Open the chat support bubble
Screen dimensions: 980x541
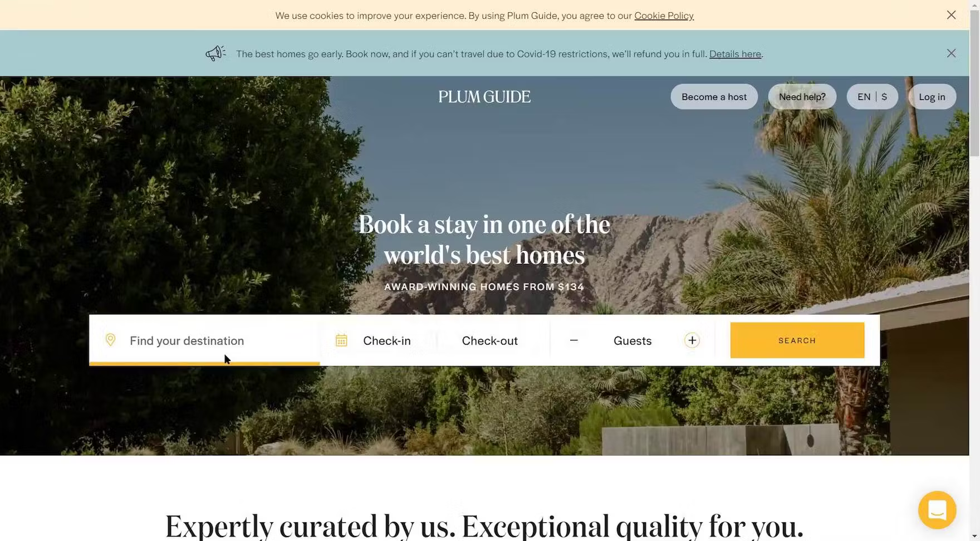(937, 510)
